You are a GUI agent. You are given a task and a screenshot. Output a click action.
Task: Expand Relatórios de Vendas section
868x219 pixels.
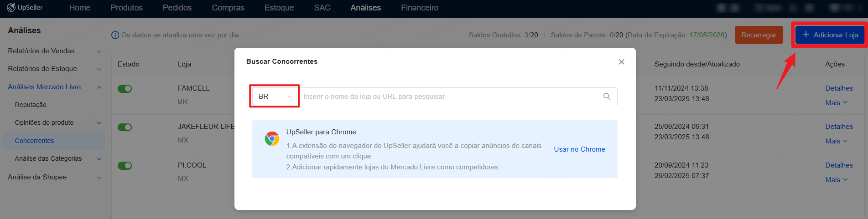(54, 51)
